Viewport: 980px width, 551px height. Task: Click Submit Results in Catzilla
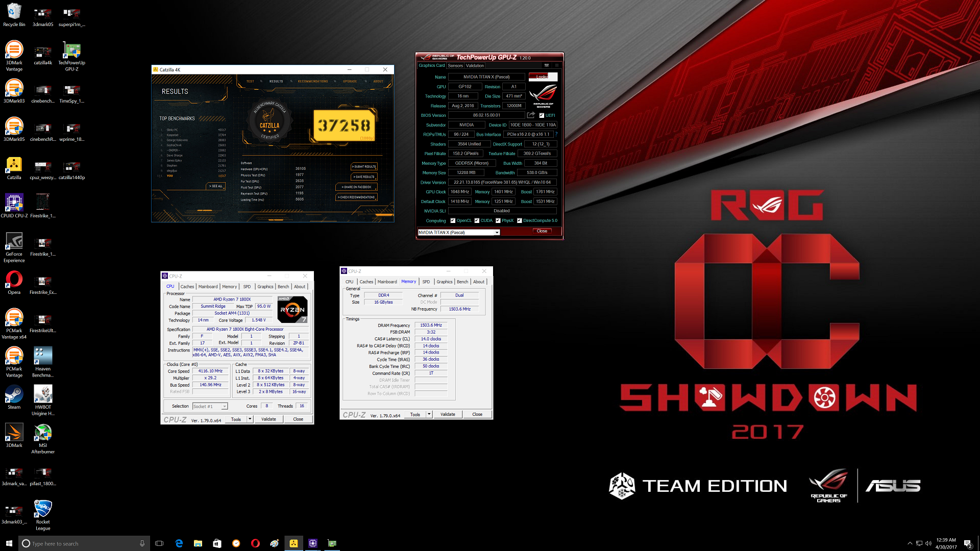click(364, 167)
